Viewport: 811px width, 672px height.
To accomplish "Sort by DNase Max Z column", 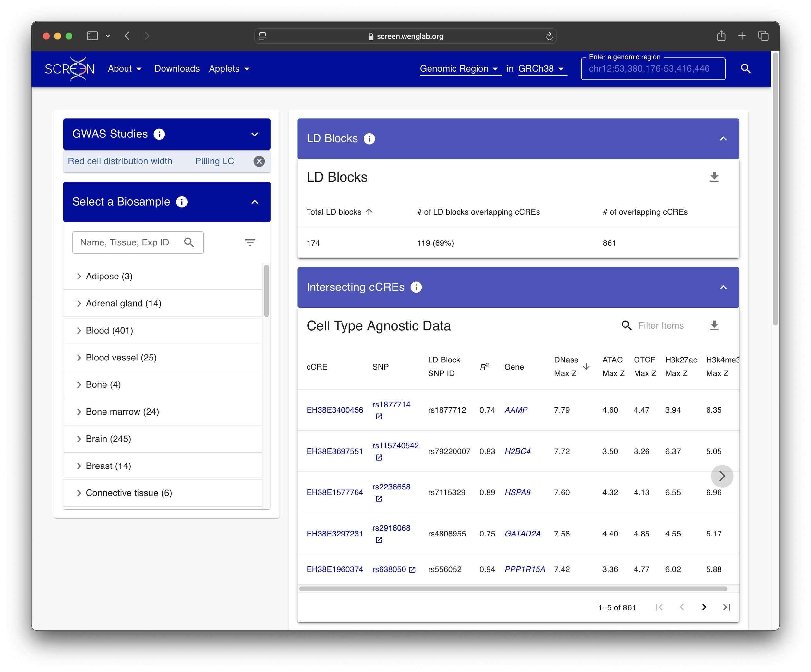I will point(572,367).
